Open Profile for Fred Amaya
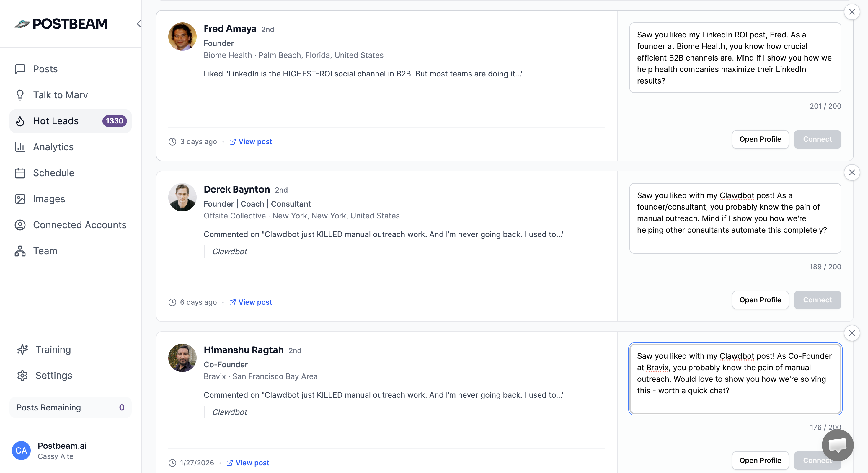Screen dimensions: 868x473 (x=760, y=139)
